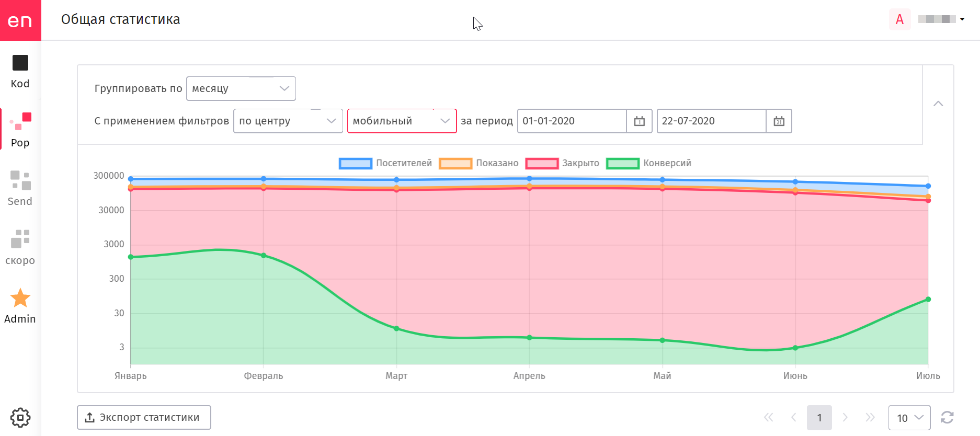
Task: Collapse the filter panel with chevron
Action: coord(938,104)
